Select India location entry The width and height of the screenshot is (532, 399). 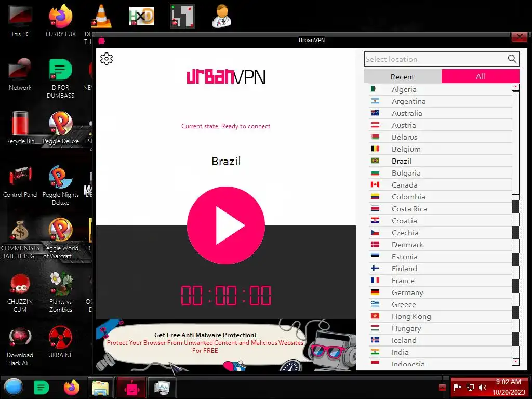pos(441,352)
